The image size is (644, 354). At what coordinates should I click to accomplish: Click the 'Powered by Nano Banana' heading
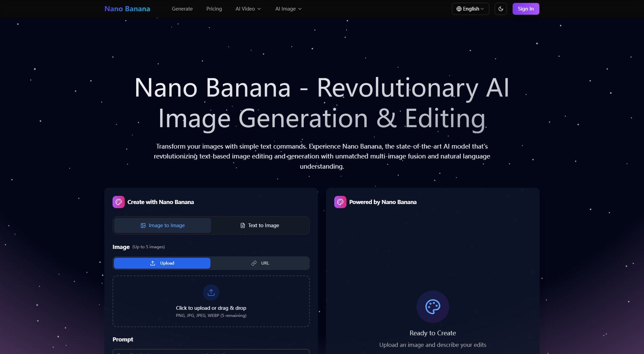[x=383, y=202]
